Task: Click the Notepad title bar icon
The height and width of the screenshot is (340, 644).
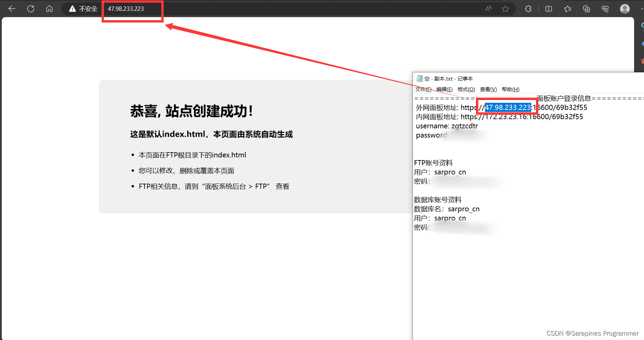Action: click(419, 79)
